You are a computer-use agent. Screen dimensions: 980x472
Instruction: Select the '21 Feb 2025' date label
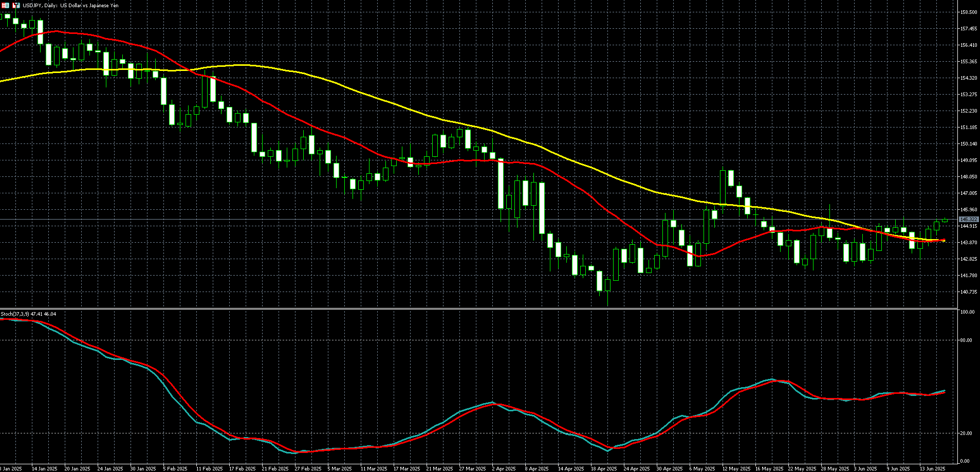pos(275,469)
